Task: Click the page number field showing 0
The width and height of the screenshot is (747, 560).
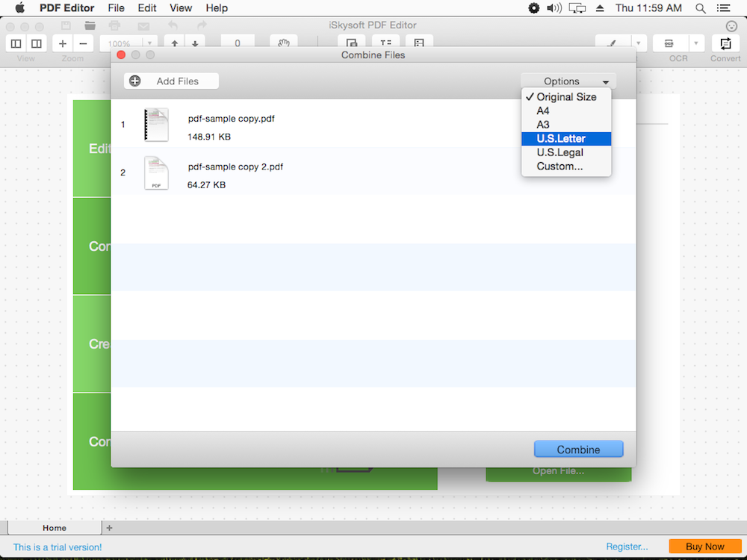Action: pyautogui.click(x=238, y=43)
